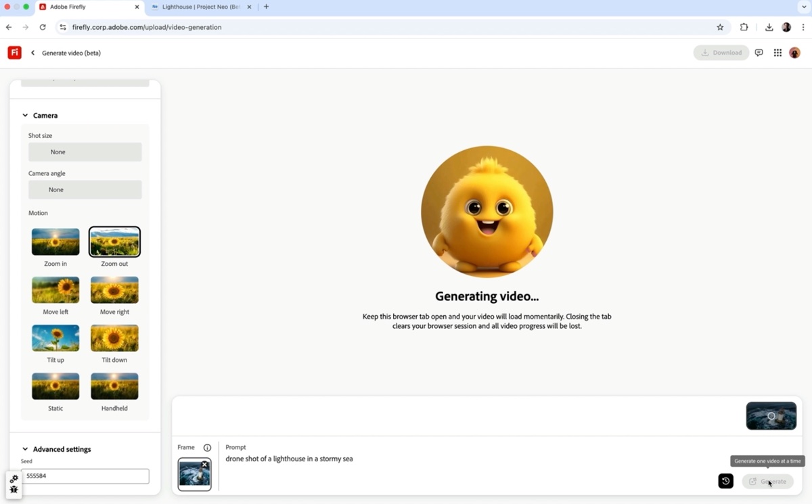Collapse the Advanced settings section
This screenshot has width=812, height=504.
pyautogui.click(x=26, y=449)
